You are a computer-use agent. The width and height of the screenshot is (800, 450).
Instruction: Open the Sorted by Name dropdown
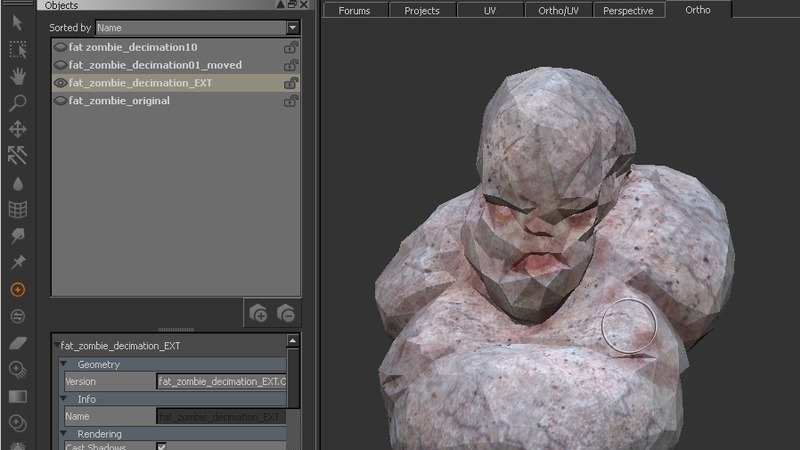point(292,28)
